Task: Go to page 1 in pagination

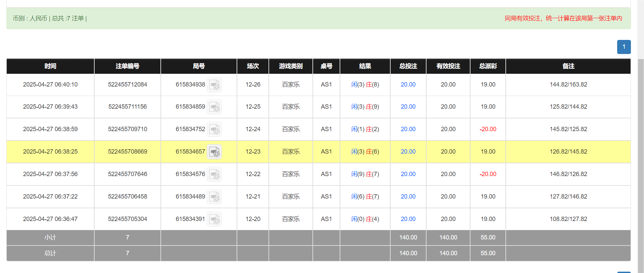Action: coord(624,47)
